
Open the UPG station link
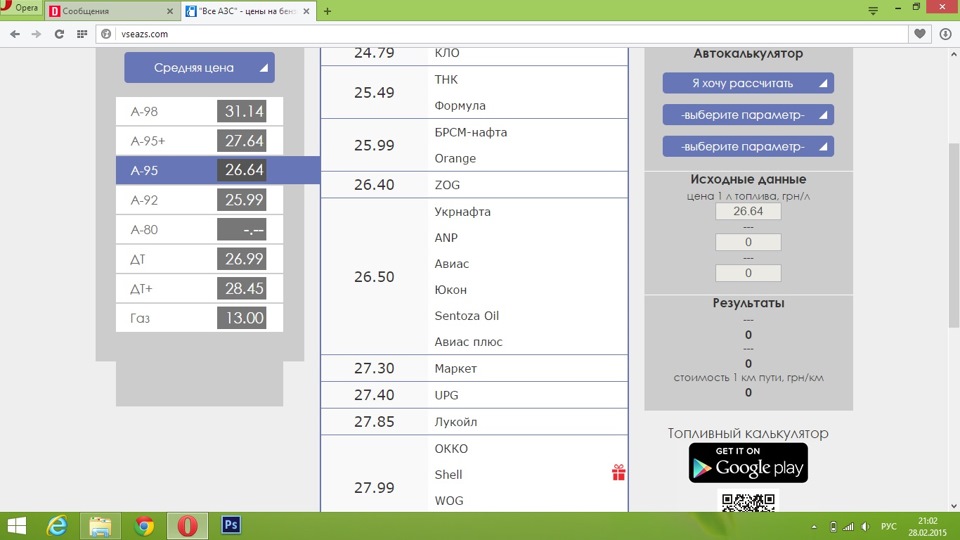click(x=446, y=396)
